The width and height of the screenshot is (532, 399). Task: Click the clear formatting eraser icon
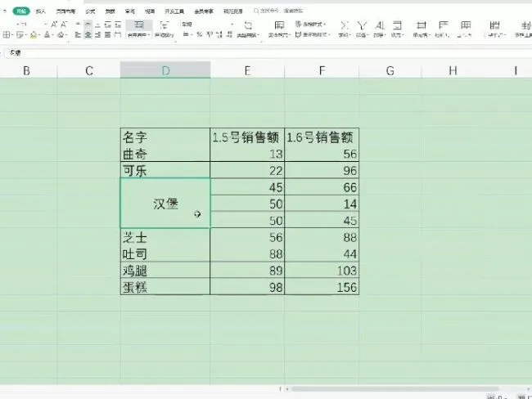pyautogui.click(x=61, y=34)
